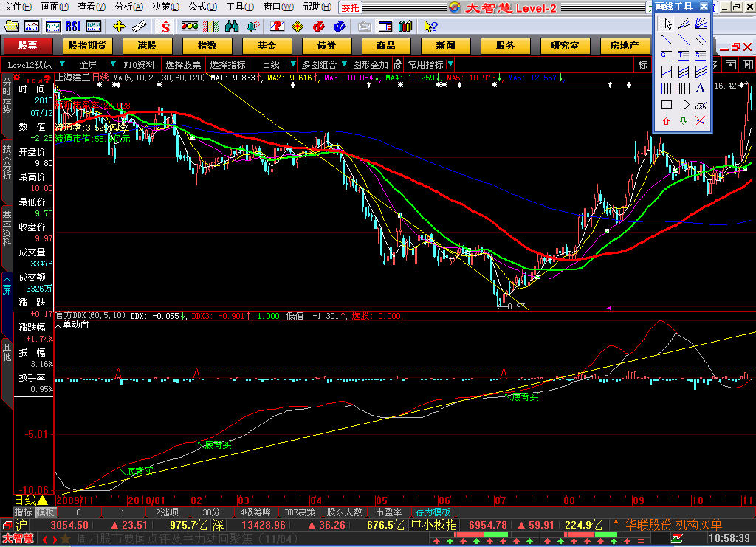Expand the Level2默认 dropdown arrow

pos(61,64)
